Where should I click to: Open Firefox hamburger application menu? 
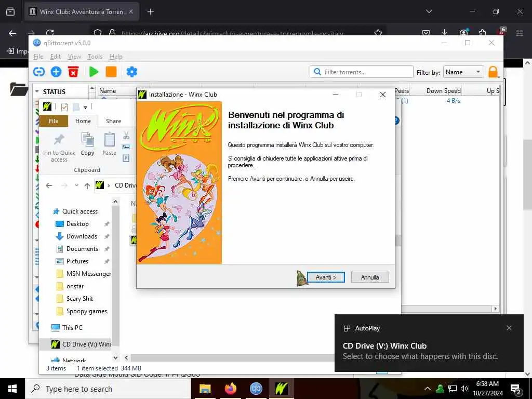[x=520, y=33]
